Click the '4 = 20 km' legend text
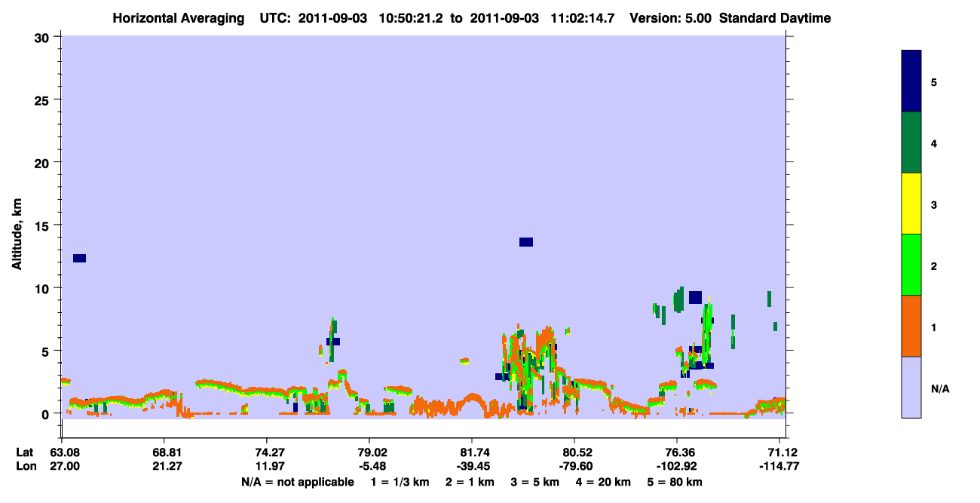 [x=603, y=482]
